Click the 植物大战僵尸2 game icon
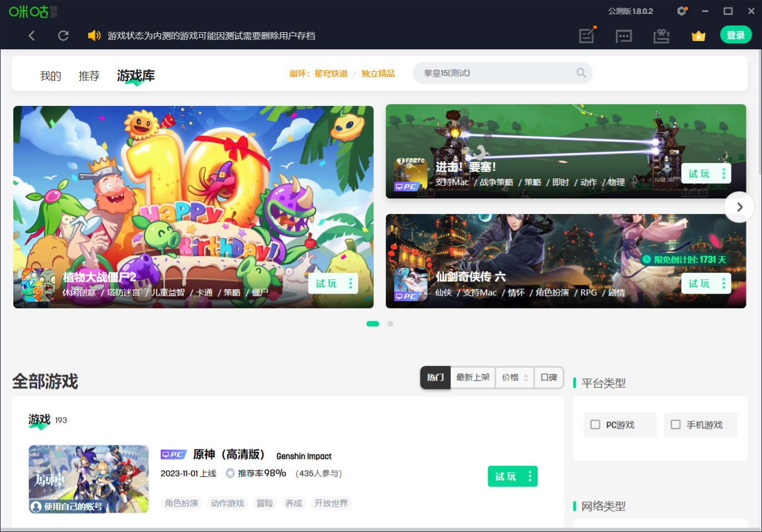This screenshot has height=532, width=762. point(38,285)
